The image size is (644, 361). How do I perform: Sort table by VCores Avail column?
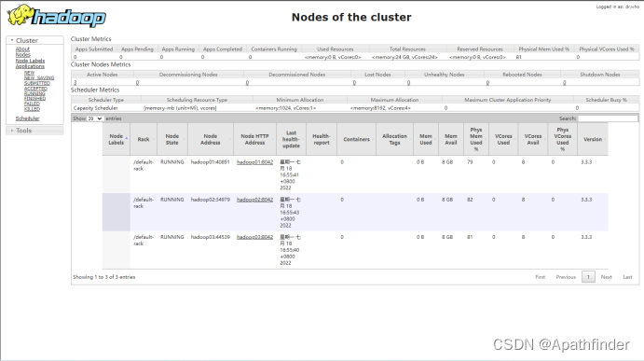point(533,139)
